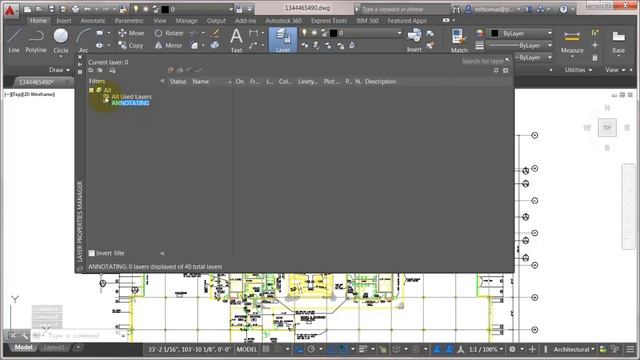Open the Architectural units dropdown

tap(574, 349)
